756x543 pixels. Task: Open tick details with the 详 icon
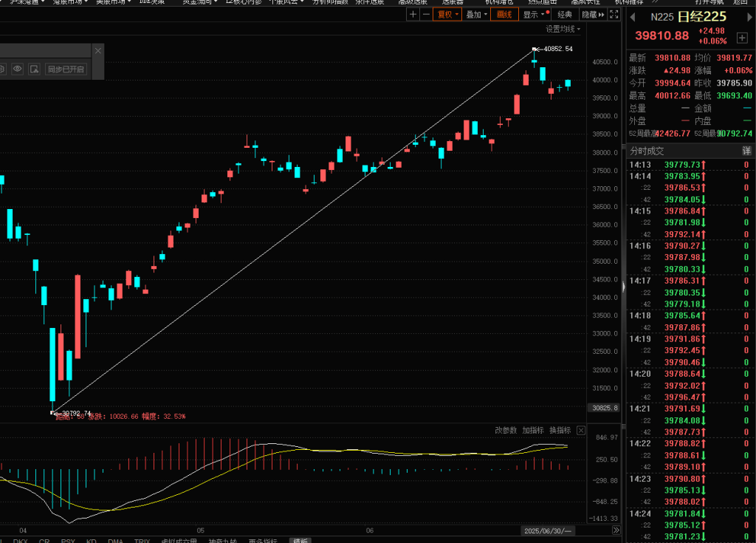point(746,151)
